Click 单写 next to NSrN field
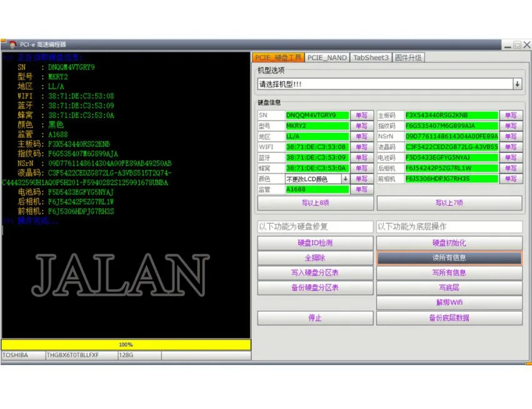 pos(511,136)
